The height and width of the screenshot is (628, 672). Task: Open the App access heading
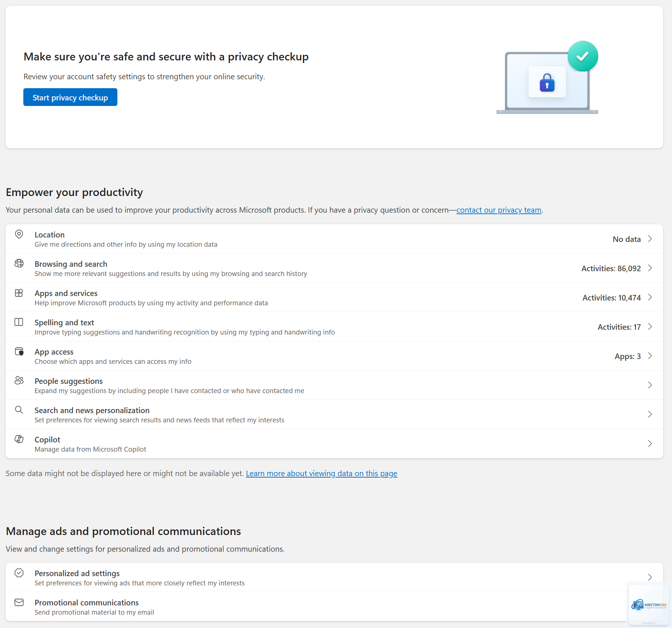pyautogui.click(x=54, y=352)
